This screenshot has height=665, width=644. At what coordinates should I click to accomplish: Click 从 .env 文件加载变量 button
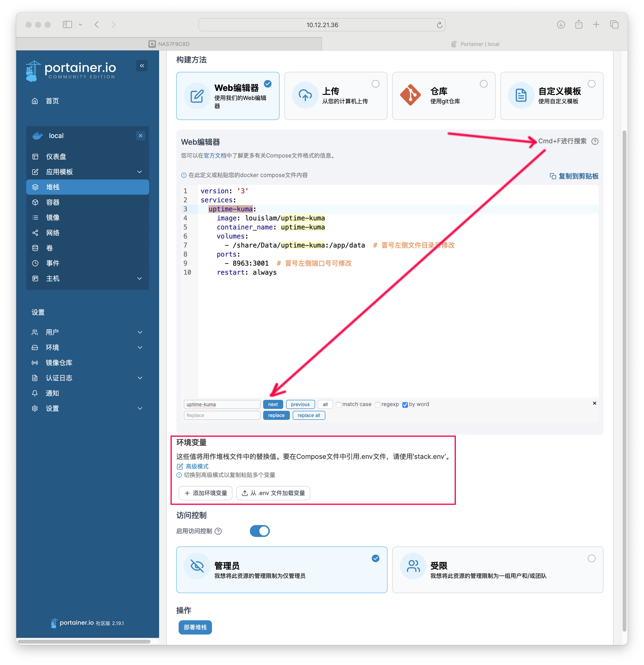point(273,493)
